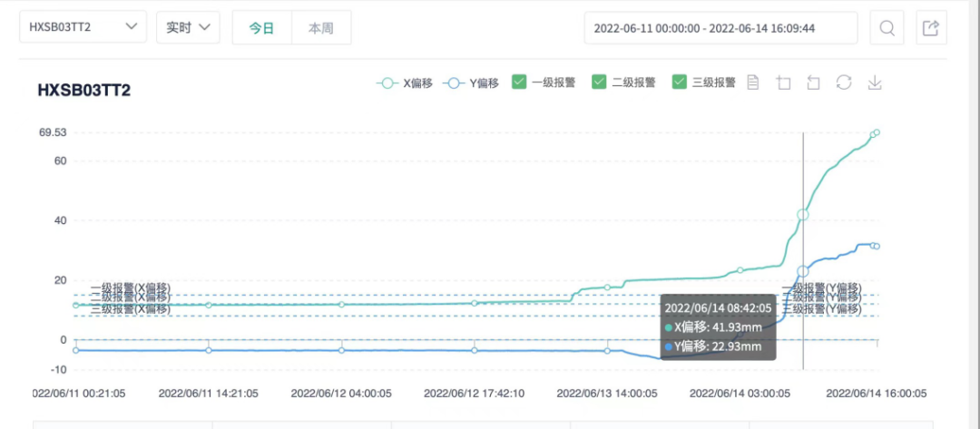Download chart as image icon
Screen dimensions: 980x429
click(875, 83)
